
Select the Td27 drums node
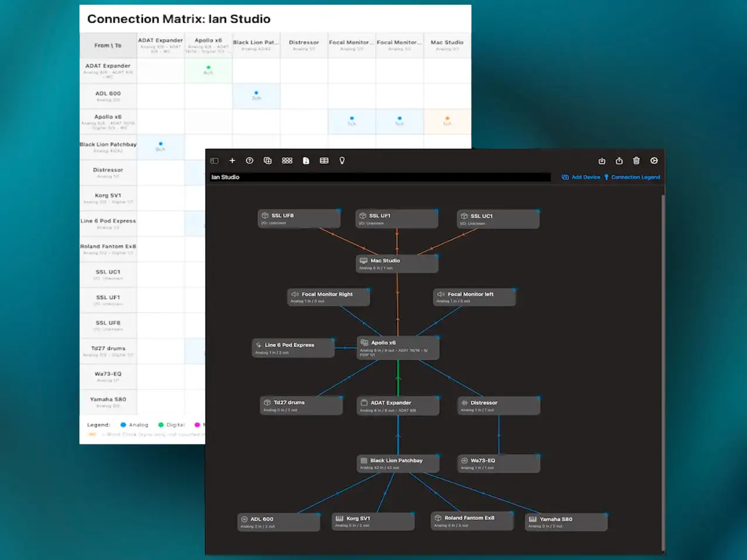301,406
